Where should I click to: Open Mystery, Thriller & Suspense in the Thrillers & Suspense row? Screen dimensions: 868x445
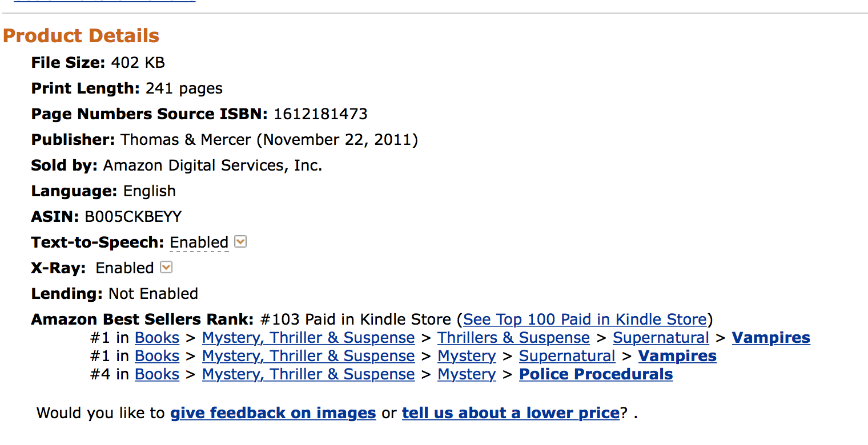click(x=308, y=338)
